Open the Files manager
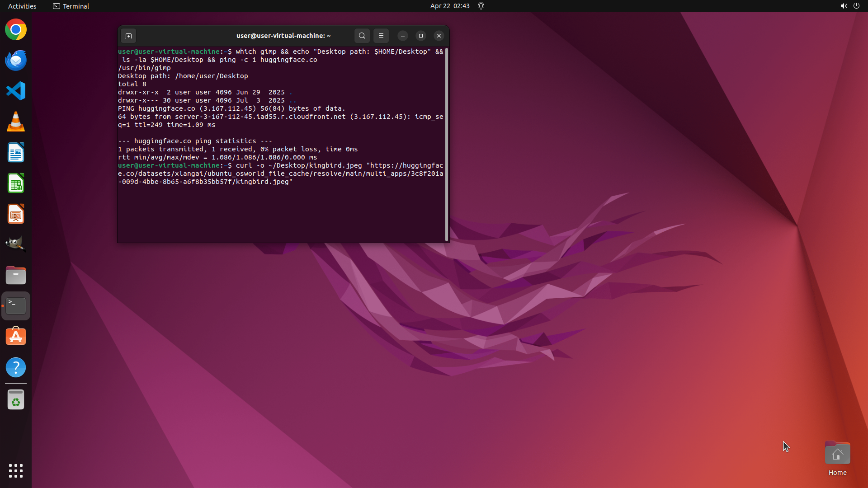Image resolution: width=868 pixels, height=488 pixels. 16,275
